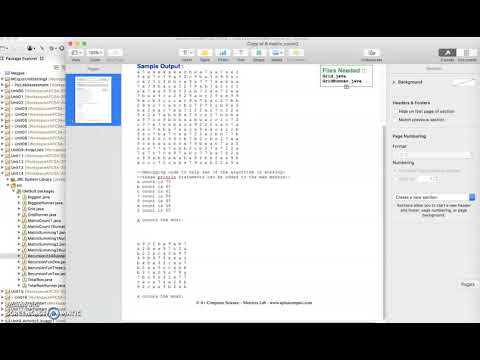Open the 100% Zoom dropdown
This screenshot has height=360, width=480.
pyautogui.click(x=95, y=53)
